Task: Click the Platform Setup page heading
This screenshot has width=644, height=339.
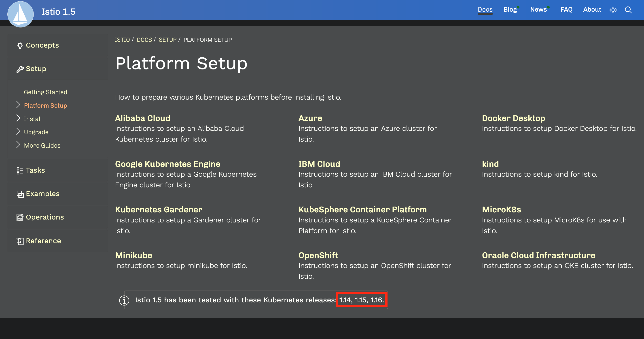Action: tap(182, 63)
